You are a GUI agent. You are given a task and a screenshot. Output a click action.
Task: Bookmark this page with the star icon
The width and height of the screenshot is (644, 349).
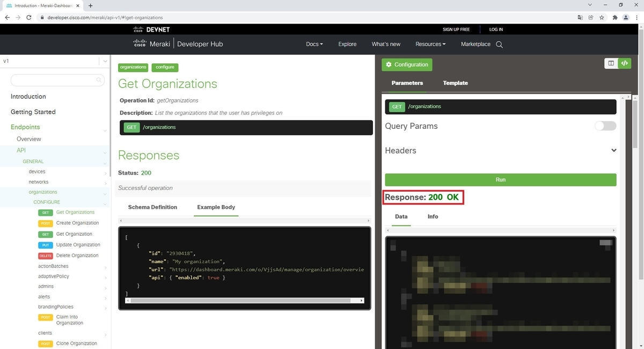coord(602,17)
